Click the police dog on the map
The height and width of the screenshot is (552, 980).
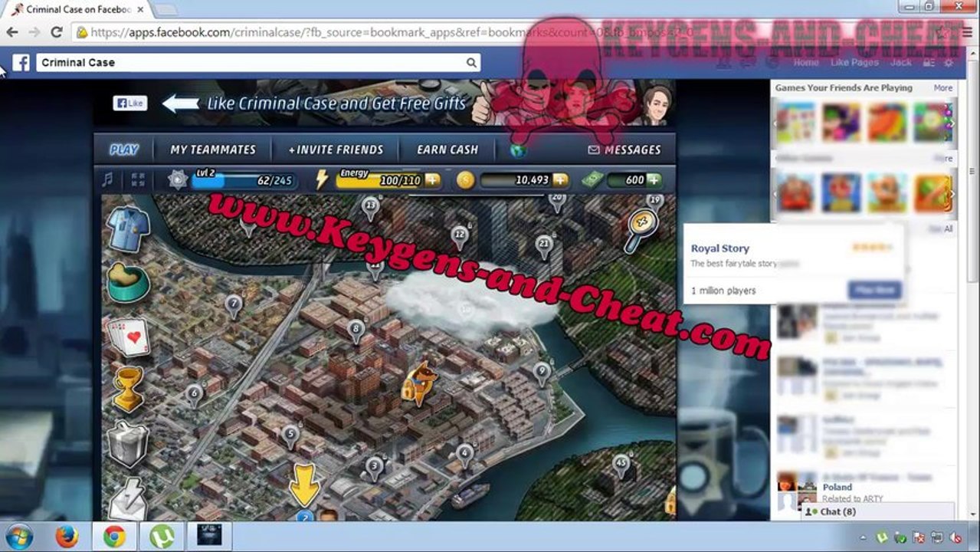(x=418, y=383)
